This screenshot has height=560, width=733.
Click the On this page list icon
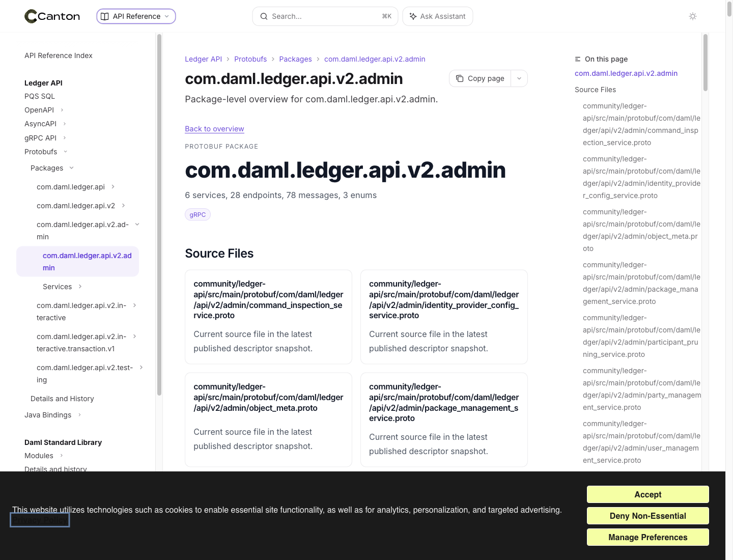pos(578,59)
